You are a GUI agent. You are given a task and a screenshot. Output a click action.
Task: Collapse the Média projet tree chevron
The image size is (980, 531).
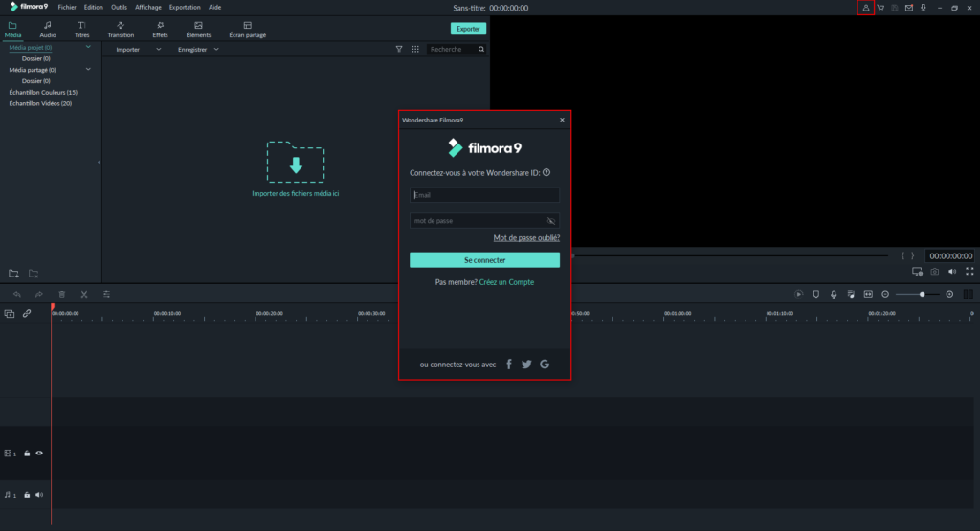[88, 47]
